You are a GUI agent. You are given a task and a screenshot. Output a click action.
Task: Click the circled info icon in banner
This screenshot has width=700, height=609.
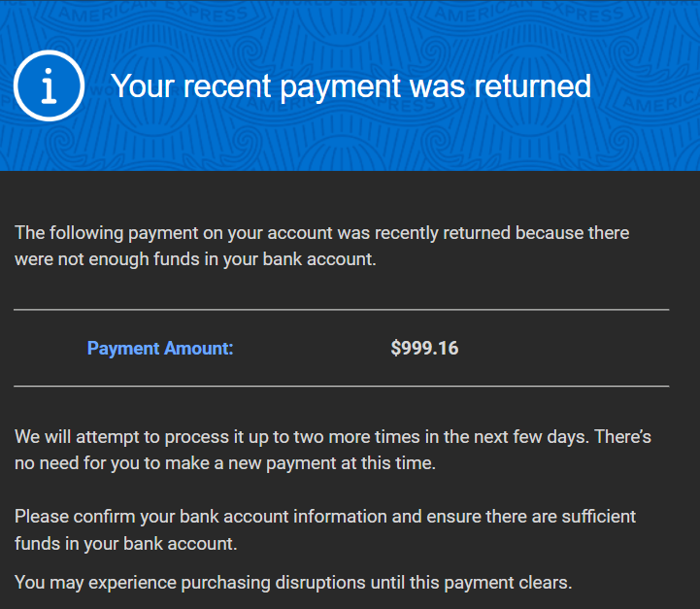click(50, 85)
